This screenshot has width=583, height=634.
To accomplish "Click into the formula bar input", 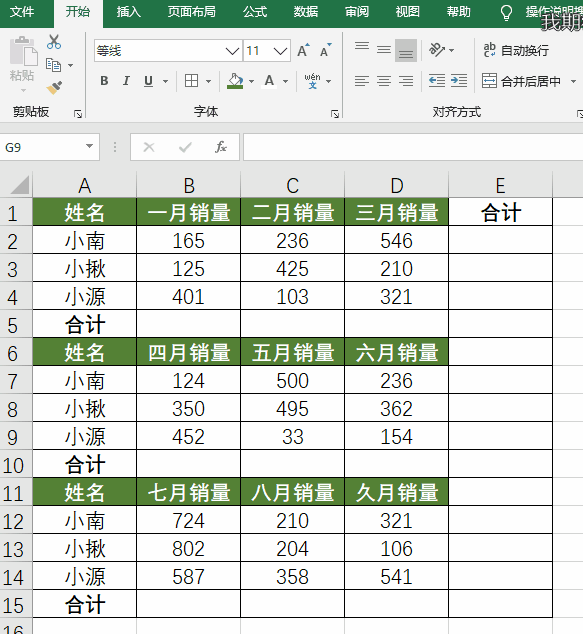I will click(x=413, y=147).
